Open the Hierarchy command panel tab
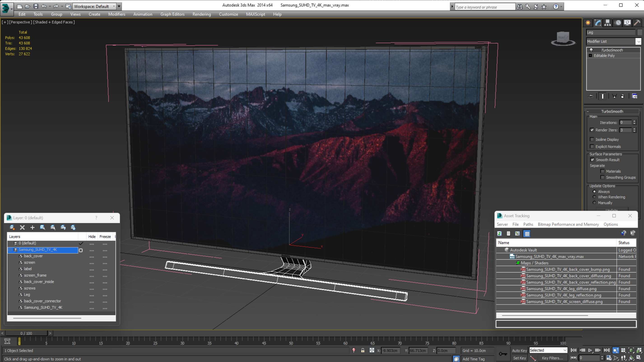 point(607,23)
